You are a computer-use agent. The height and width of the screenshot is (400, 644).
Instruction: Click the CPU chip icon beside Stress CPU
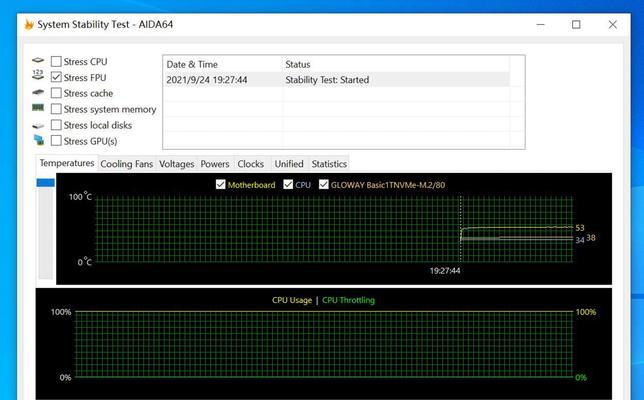click(x=38, y=61)
